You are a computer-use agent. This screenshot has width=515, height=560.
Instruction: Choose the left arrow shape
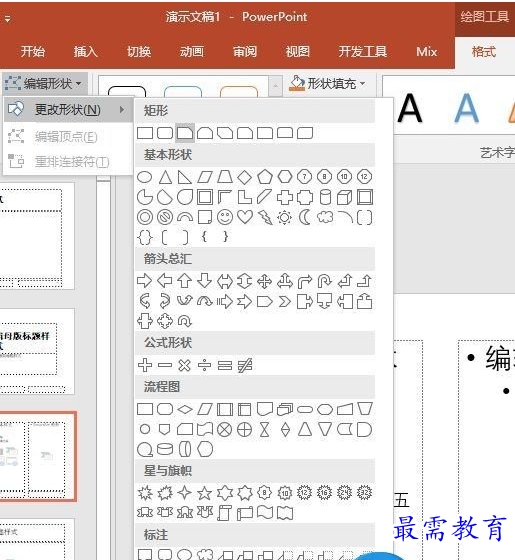(165, 281)
